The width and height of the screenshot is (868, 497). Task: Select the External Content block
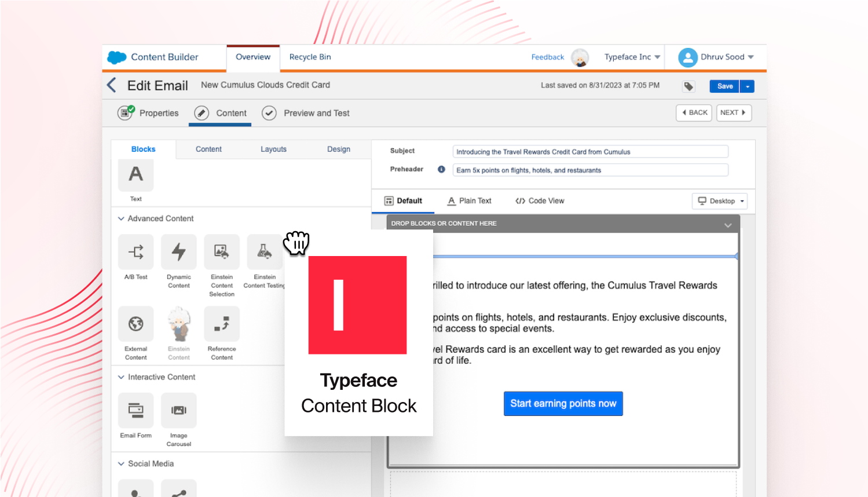[135, 324]
